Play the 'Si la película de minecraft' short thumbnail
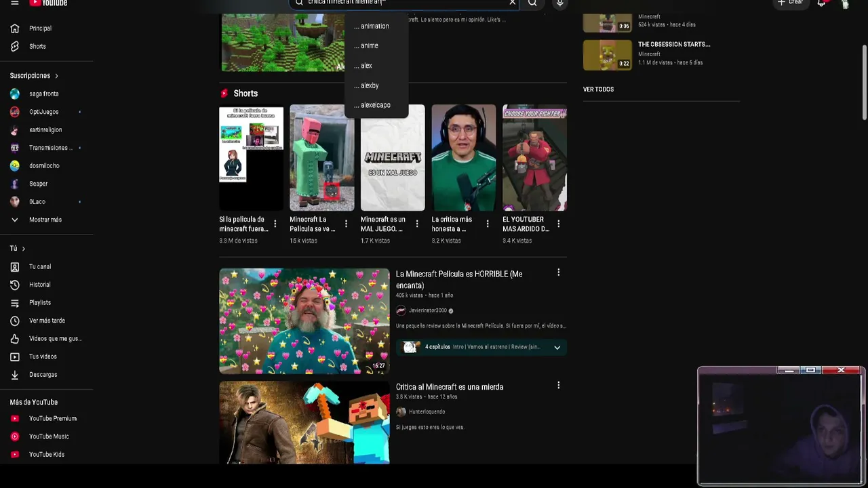 251,157
